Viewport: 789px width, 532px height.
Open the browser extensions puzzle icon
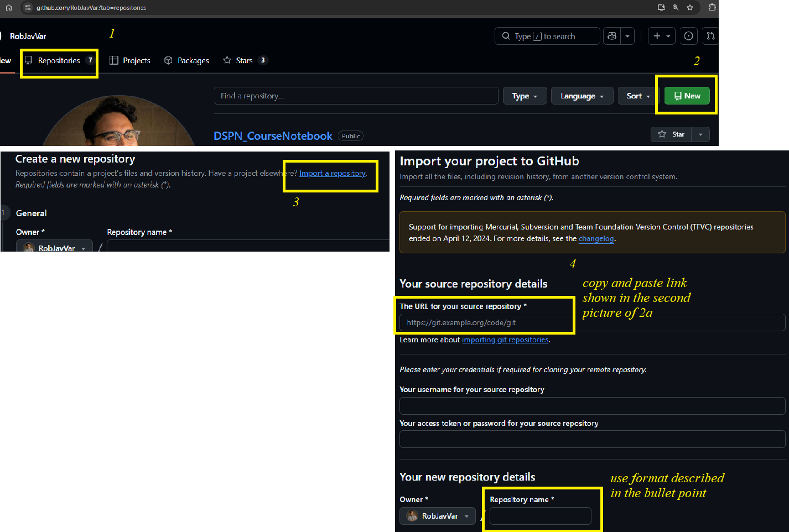[x=712, y=8]
